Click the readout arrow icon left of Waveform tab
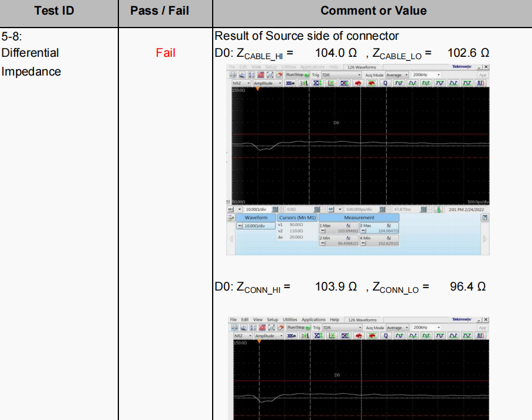532x420 pixels. coord(231,217)
